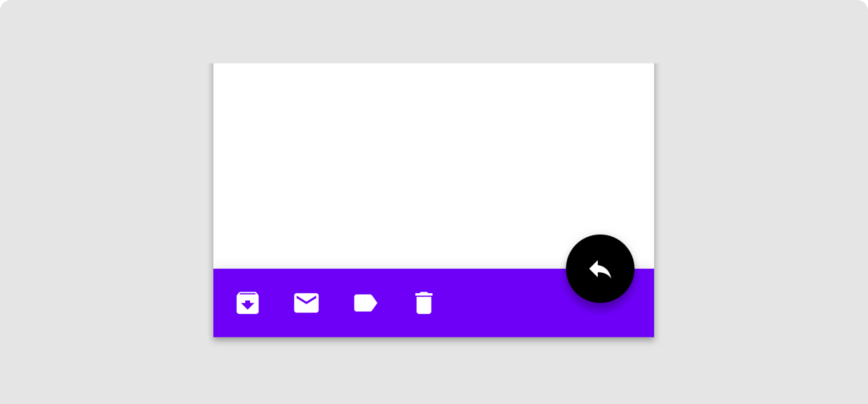Click the gray background right of the card

click(761, 202)
